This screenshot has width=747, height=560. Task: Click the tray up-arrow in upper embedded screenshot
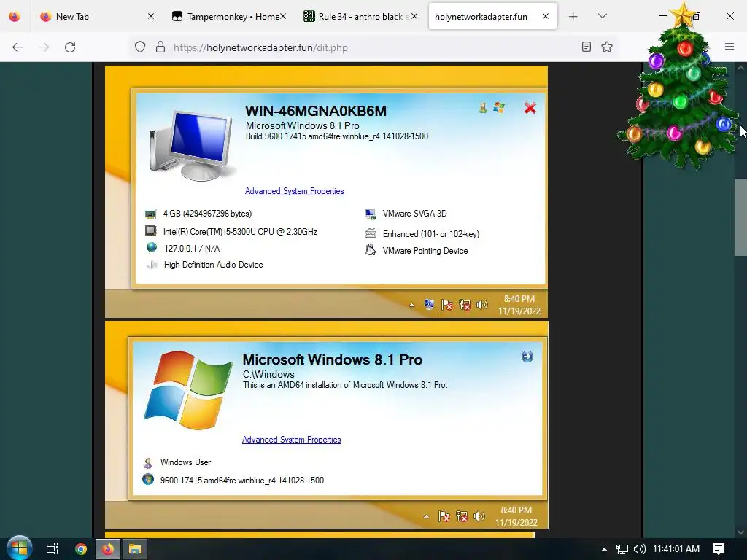[x=411, y=306]
